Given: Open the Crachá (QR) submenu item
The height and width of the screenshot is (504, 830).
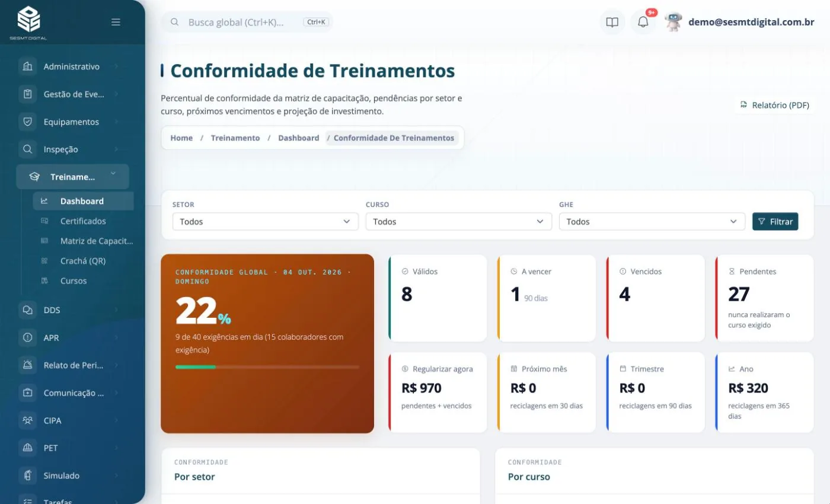Looking at the screenshot, I should tap(84, 260).
